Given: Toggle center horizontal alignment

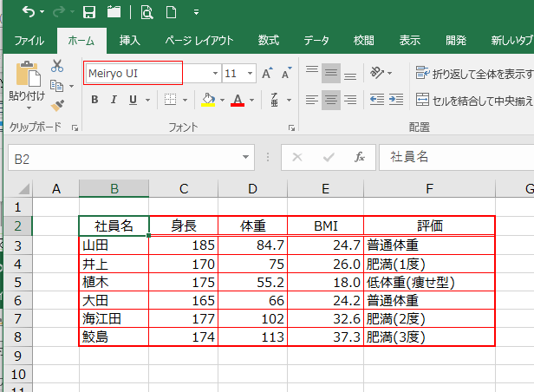Looking at the screenshot, I should (331, 100).
